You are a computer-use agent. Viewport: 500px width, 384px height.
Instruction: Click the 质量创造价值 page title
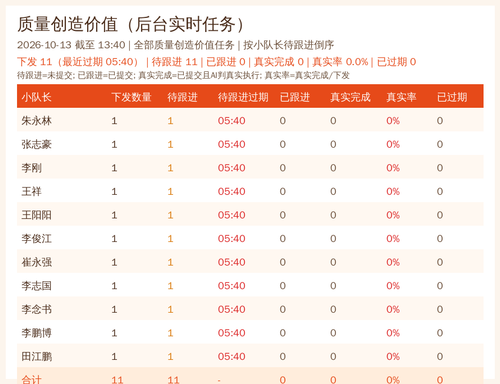[x=67, y=24]
